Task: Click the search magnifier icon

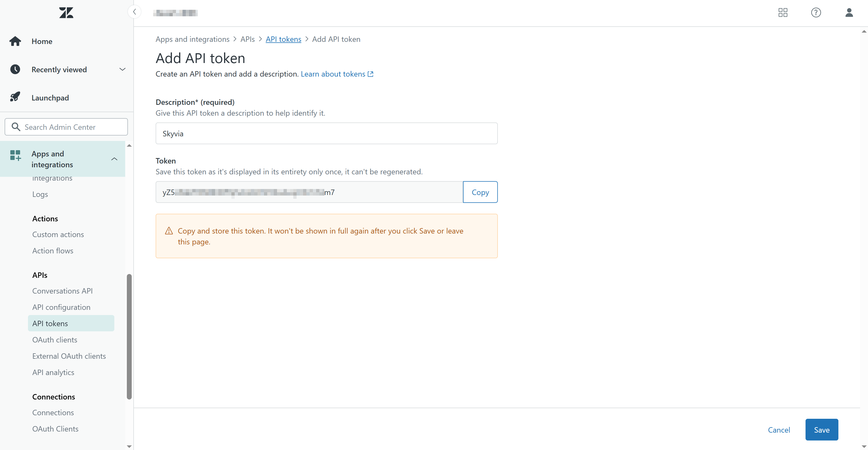Action: click(x=16, y=127)
